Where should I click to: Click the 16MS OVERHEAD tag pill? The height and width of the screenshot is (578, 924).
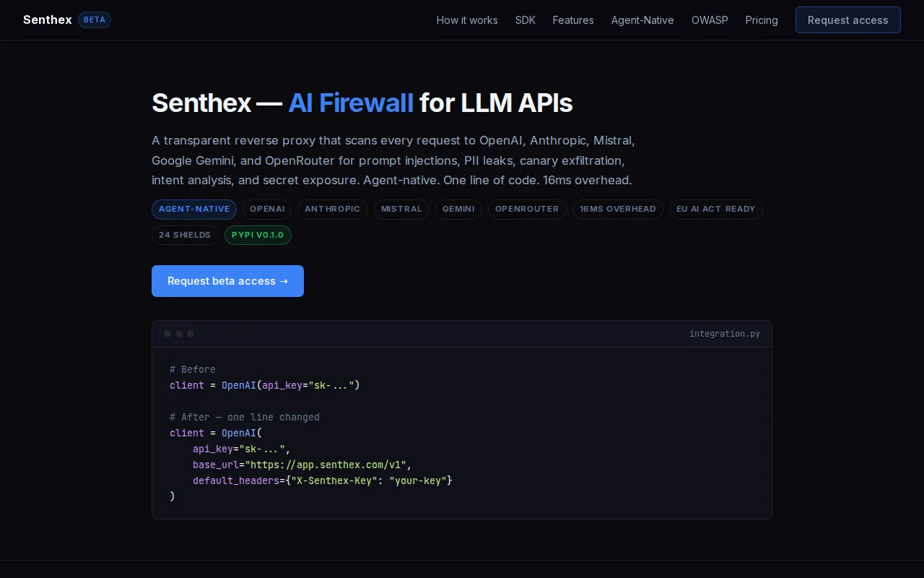point(618,210)
